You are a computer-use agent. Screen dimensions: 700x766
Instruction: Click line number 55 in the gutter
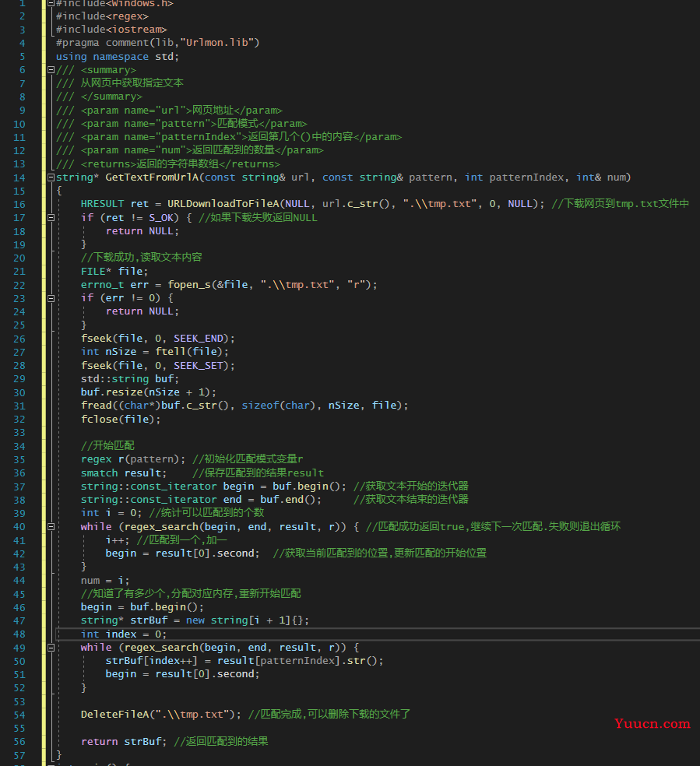click(19, 729)
